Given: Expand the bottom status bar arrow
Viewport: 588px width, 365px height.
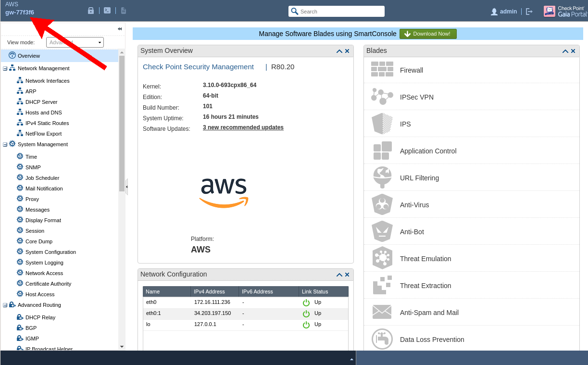Looking at the screenshot, I should (351, 359).
